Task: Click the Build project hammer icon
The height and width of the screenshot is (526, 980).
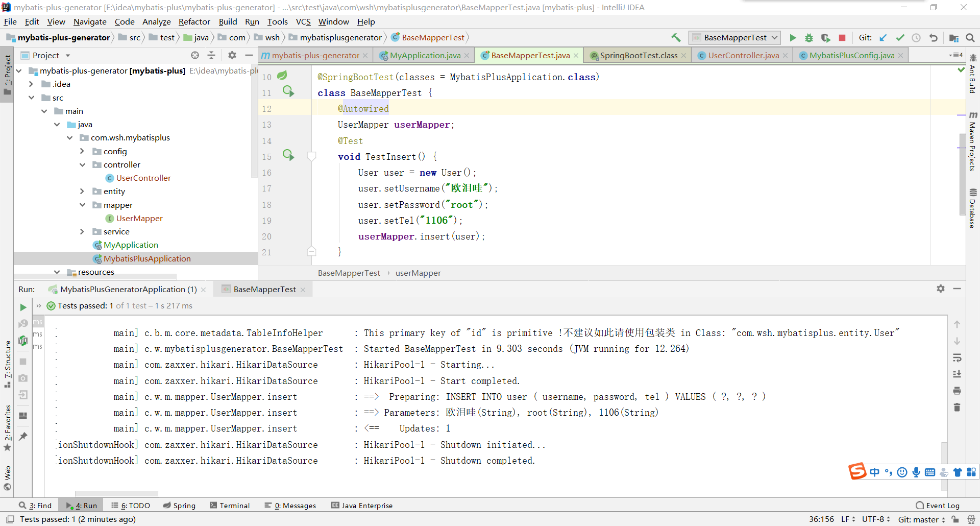Action: click(676, 37)
